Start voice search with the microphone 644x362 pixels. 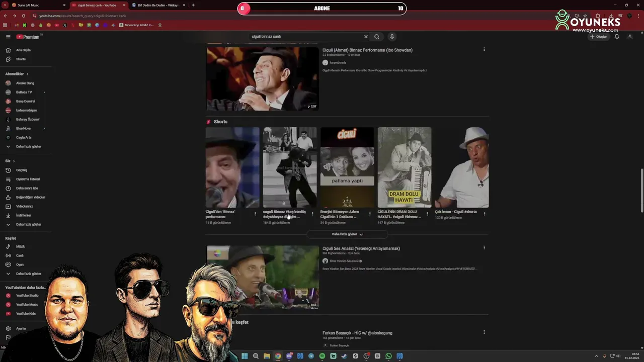point(392,37)
